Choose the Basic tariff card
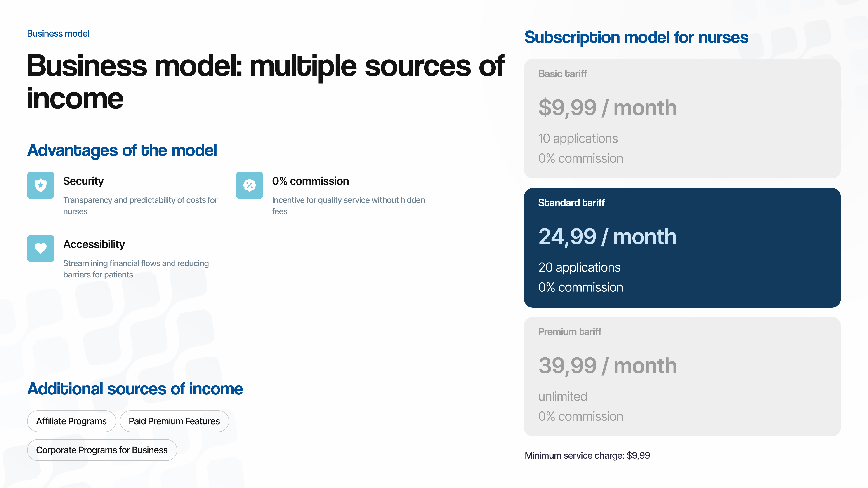The height and width of the screenshot is (488, 868). [x=682, y=119]
